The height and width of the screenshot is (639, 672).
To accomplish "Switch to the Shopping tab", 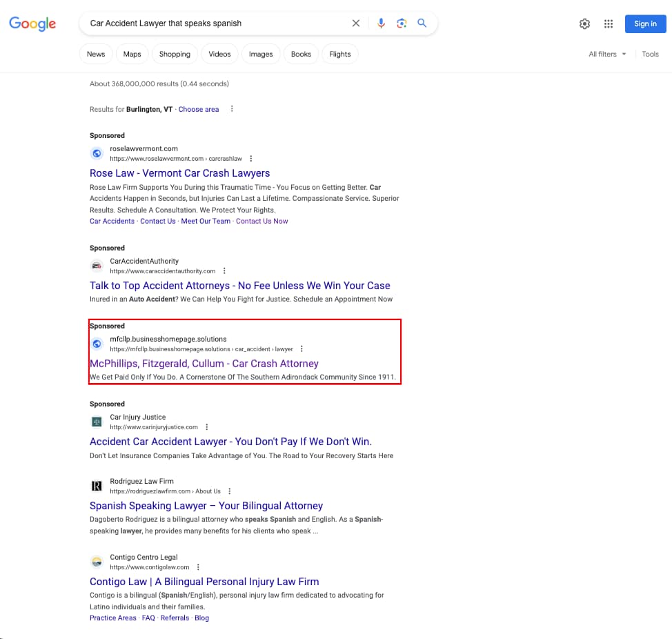I will (x=175, y=54).
